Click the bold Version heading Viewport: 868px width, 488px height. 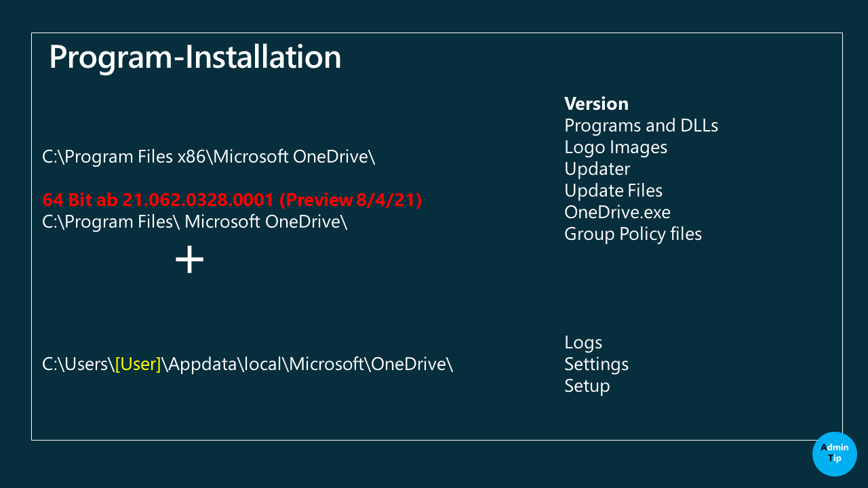[596, 104]
